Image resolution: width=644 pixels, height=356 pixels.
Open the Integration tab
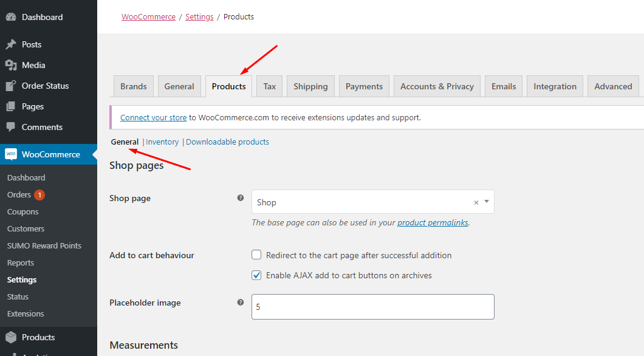555,86
